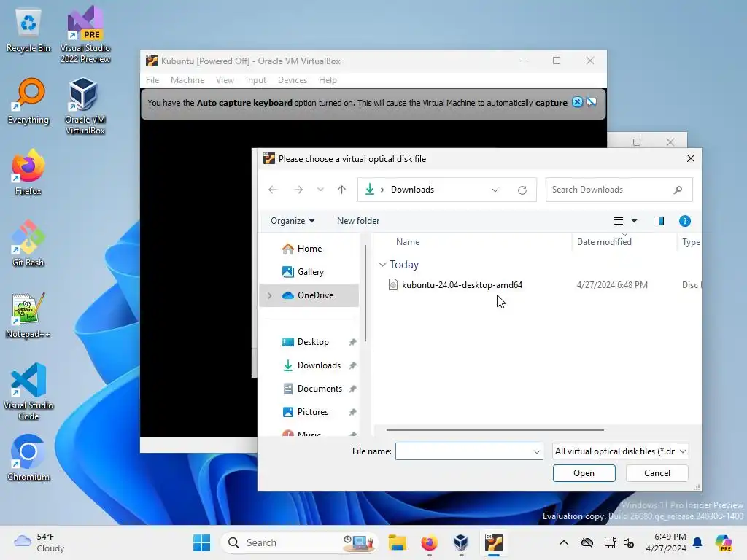The image size is (747, 560).
Task: Open the Copilot Preview taskbar icon
Action: tap(723, 542)
